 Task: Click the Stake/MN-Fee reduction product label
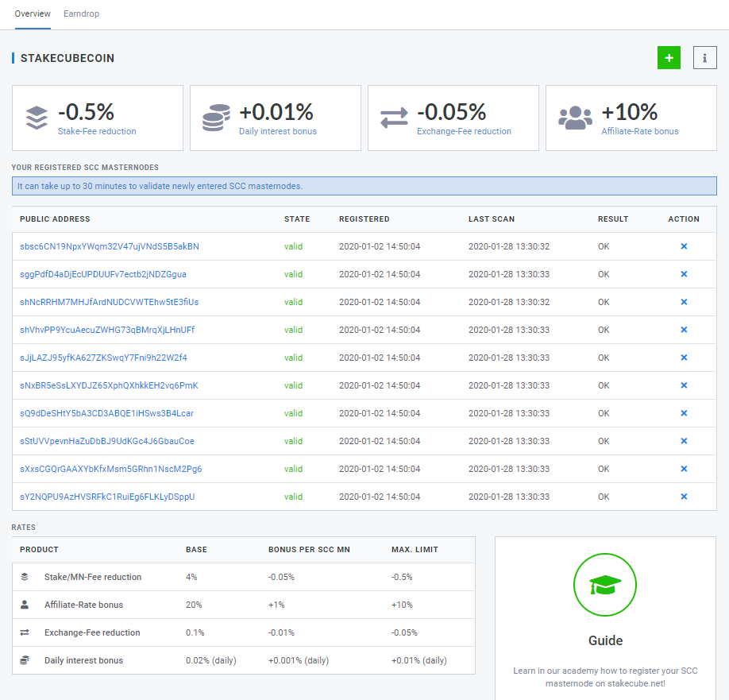(x=93, y=577)
